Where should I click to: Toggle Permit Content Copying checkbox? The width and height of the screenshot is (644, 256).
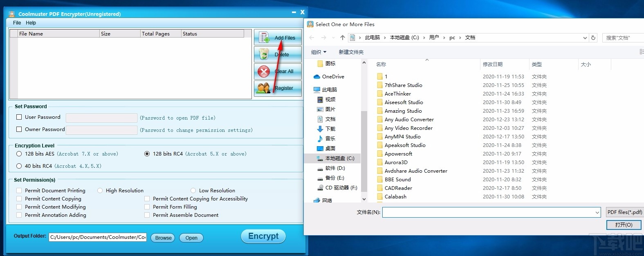(19, 199)
